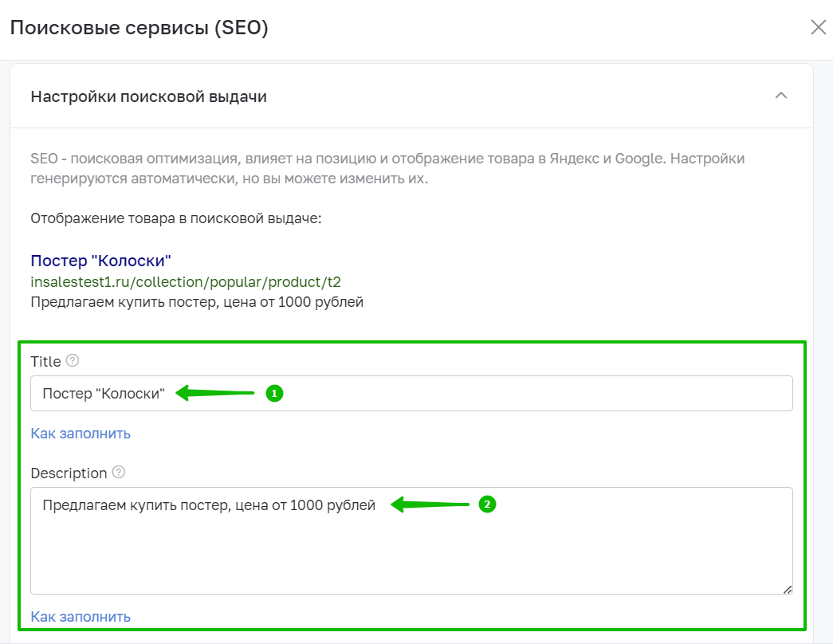Click preview title Постер "Колоски"

100,261
